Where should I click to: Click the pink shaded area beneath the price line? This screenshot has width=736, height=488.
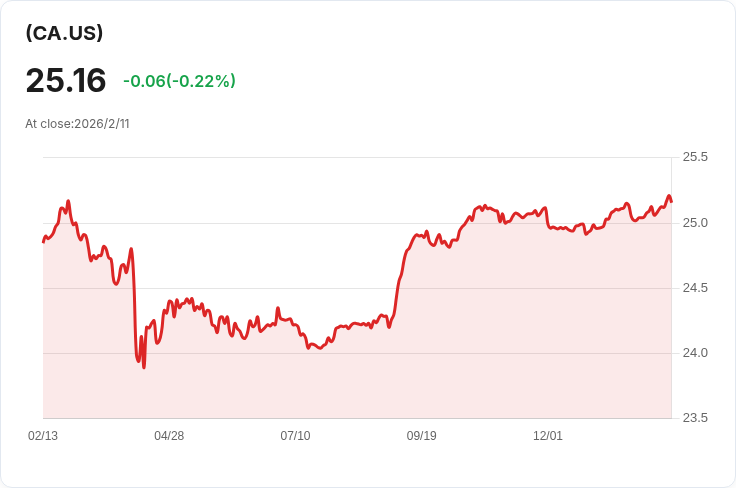click(x=357, y=380)
